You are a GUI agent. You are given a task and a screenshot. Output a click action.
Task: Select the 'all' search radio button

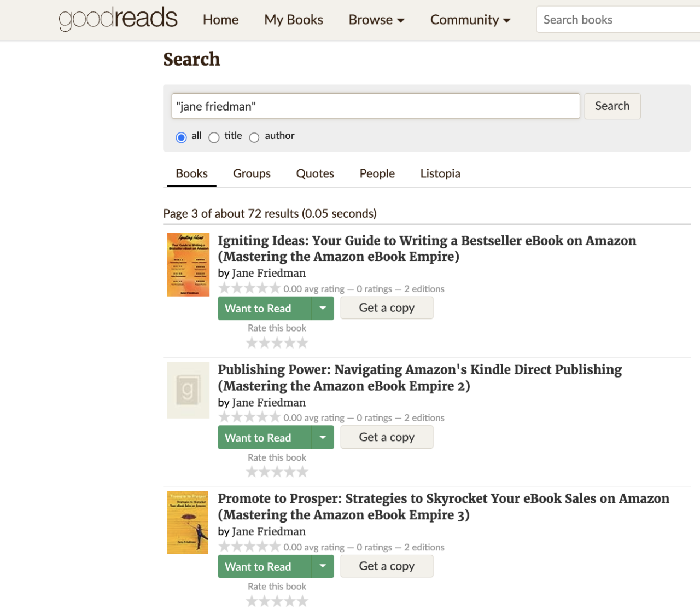tap(181, 137)
